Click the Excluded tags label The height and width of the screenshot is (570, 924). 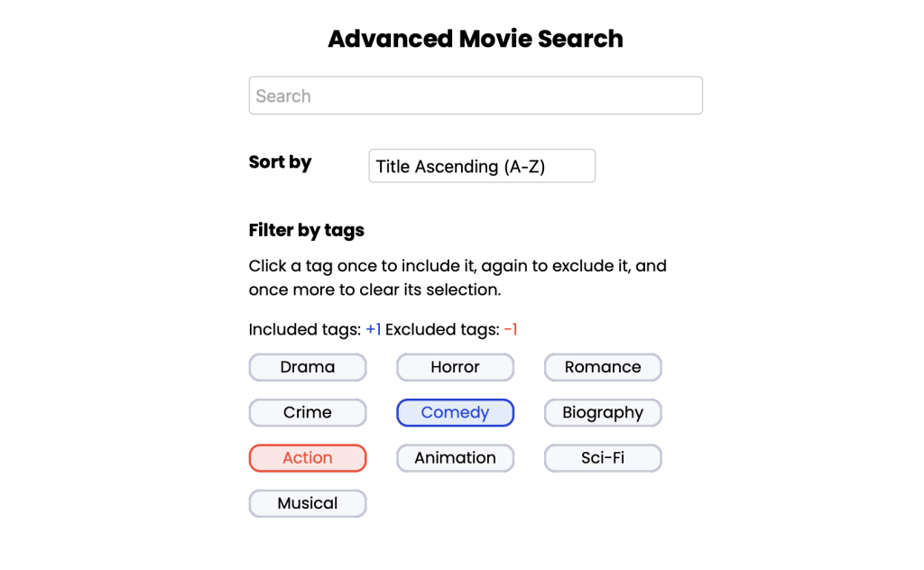pyautogui.click(x=442, y=330)
